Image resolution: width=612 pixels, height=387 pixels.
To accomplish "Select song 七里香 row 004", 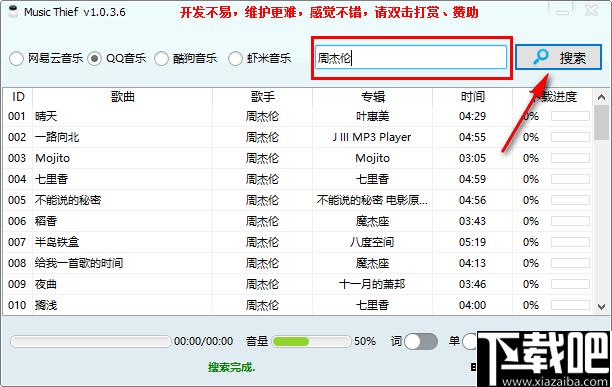I will coord(52,179).
